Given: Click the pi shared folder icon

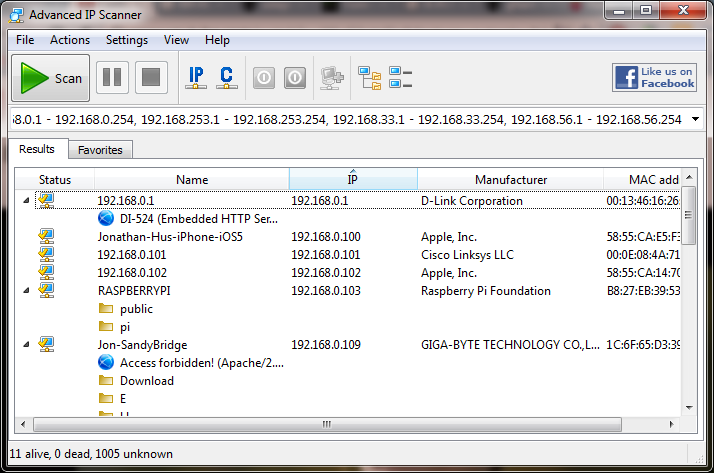Looking at the screenshot, I should 106,326.
